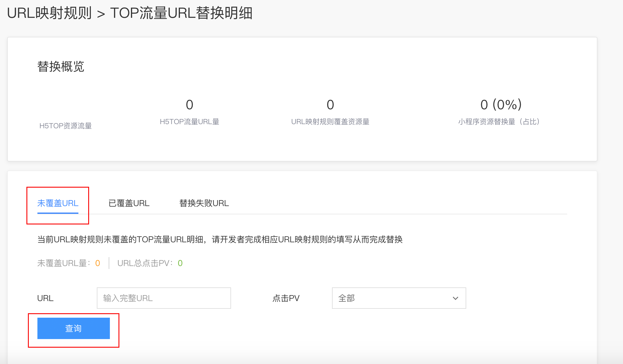Click the H5TOP流量URL量 label text
This screenshot has width=623, height=364.
(x=189, y=122)
